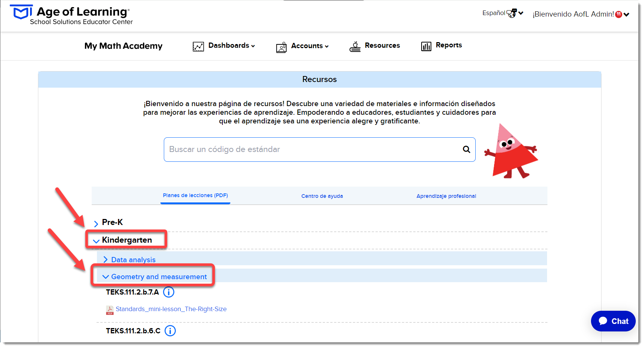Open Standards_mini-lesson_The-Right-Size PDF link
This screenshot has height=348, width=644.
tap(171, 309)
